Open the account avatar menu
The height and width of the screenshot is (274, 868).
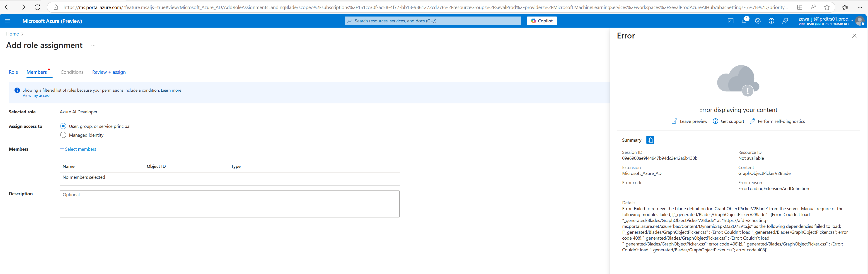pos(860,21)
